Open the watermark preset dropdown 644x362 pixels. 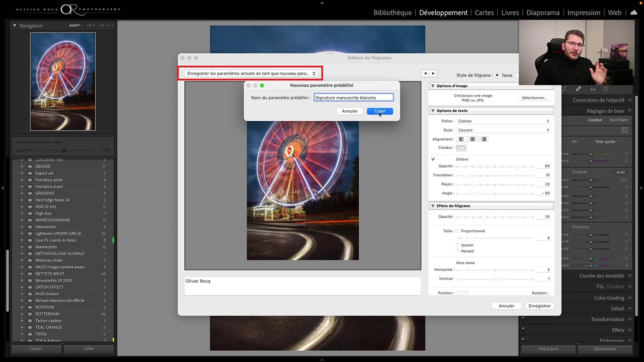251,73
